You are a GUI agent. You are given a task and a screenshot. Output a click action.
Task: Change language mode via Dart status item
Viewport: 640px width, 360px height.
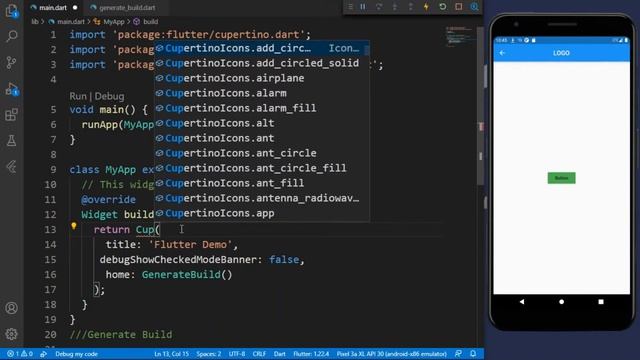click(280, 354)
